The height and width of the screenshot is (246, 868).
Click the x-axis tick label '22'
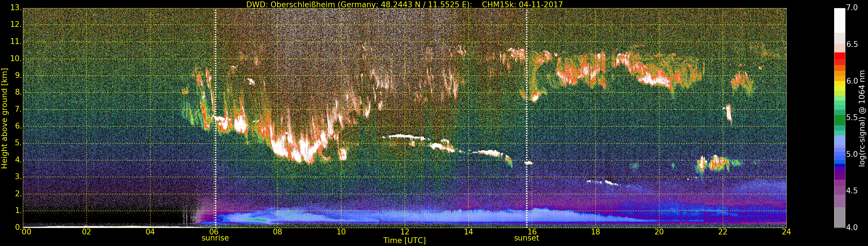tap(723, 232)
